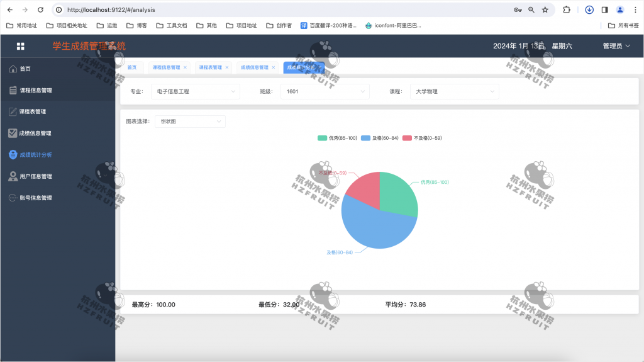Click the grid menu icon in header
Viewport: 644px width, 362px height.
tap(21, 46)
